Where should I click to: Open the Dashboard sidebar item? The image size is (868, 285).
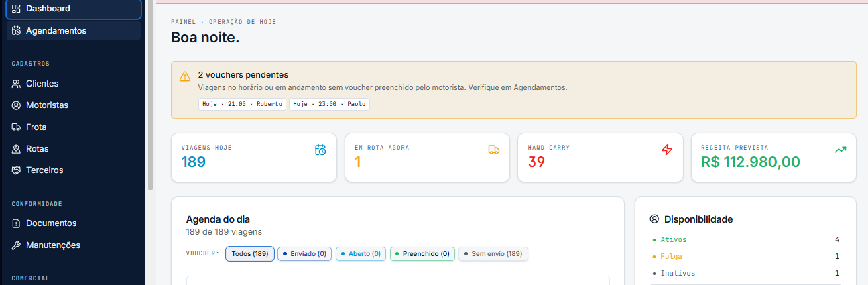pos(74,9)
